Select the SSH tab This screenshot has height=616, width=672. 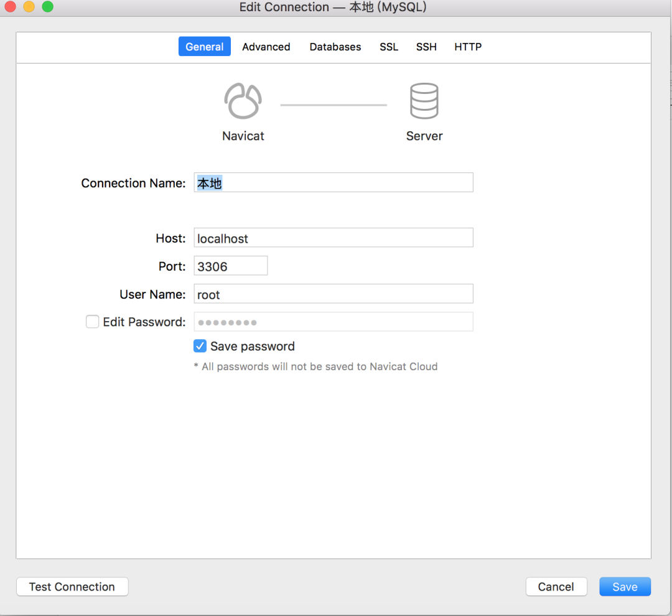426,47
